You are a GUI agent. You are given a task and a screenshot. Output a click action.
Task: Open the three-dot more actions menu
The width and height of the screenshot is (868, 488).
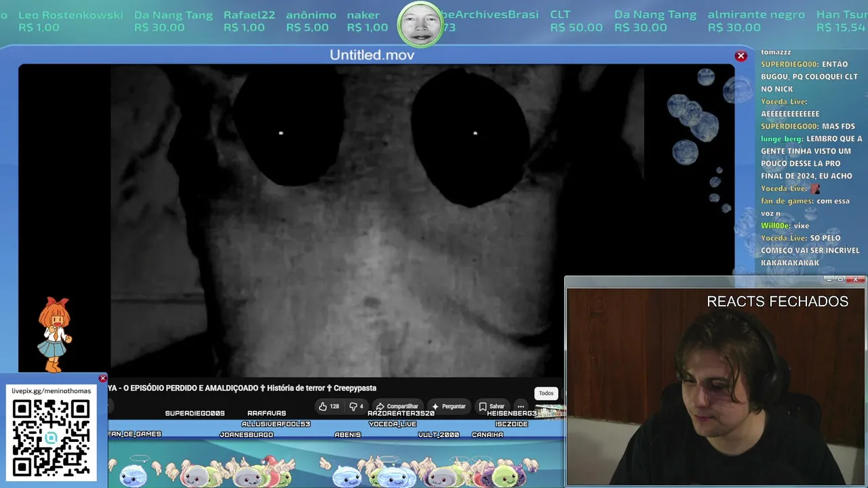(x=521, y=407)
